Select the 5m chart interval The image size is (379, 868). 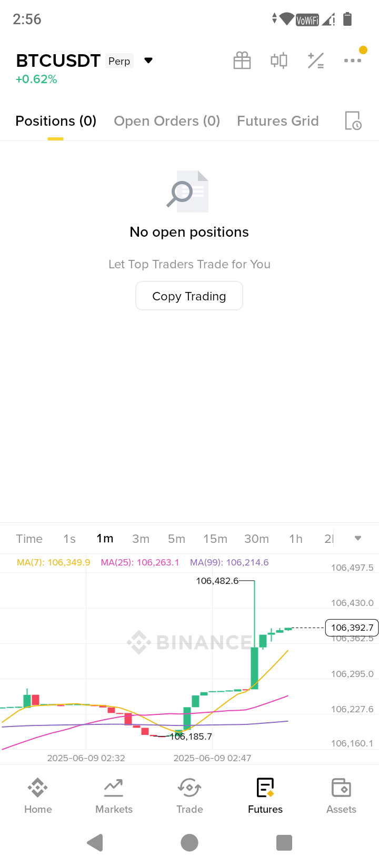[176, 539]
